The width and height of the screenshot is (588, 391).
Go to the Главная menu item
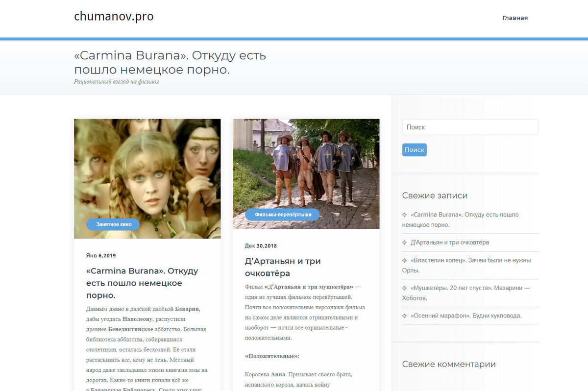coord(515,18)
